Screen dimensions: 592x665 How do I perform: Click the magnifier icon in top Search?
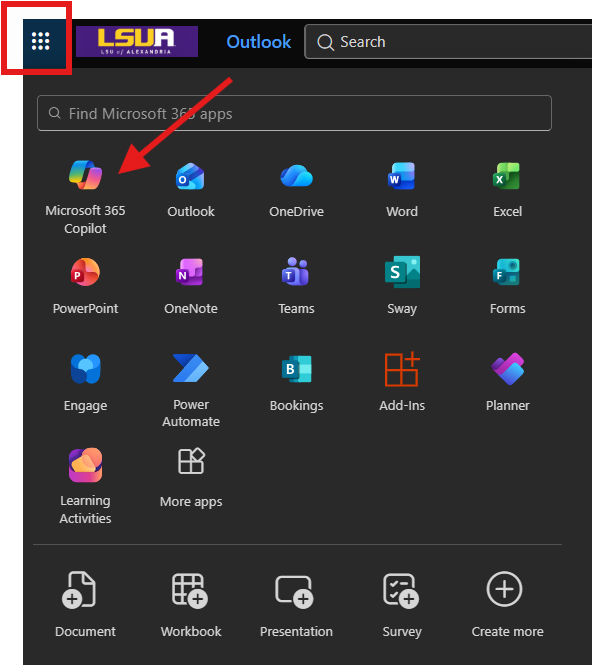coord(325,42)
